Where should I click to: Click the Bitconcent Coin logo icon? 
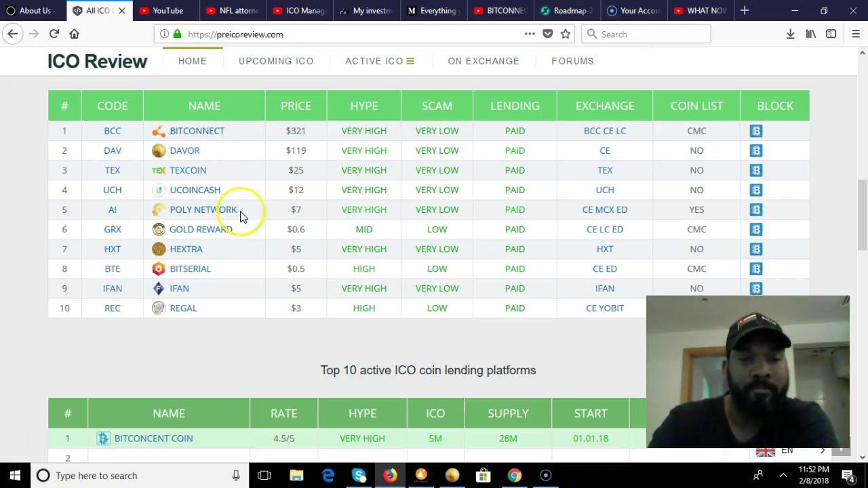103,439
